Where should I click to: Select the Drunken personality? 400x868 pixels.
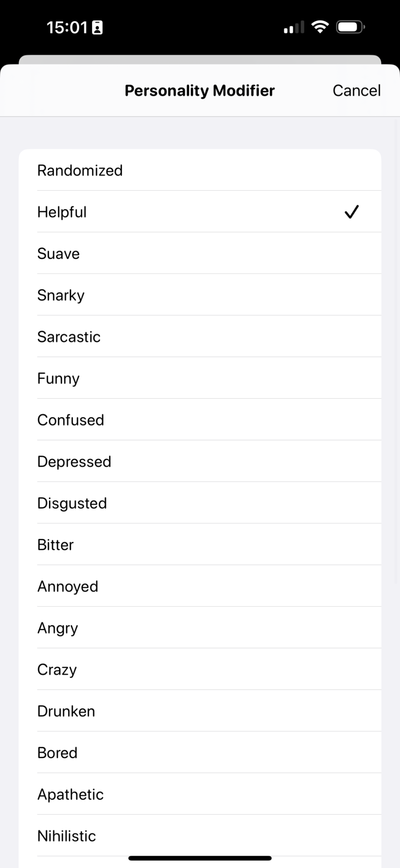[x=66, y=711]
